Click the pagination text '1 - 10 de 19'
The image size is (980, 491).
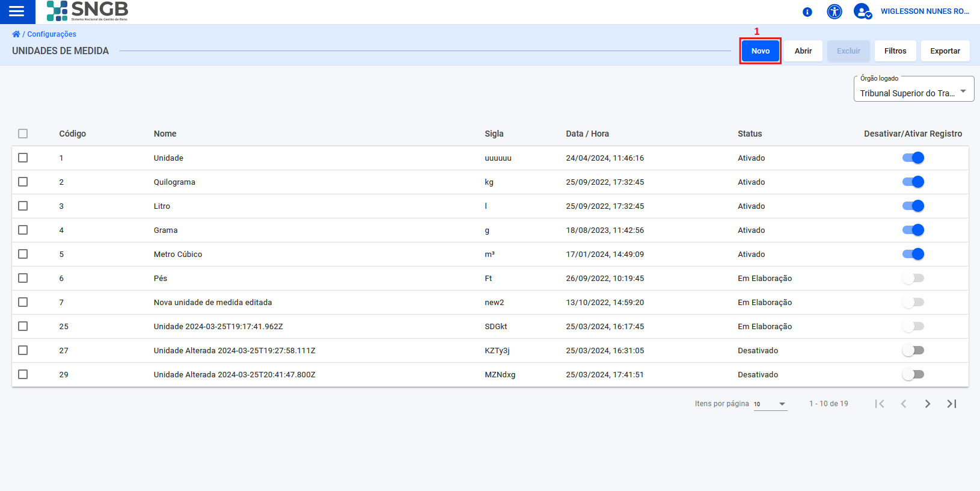828,404
